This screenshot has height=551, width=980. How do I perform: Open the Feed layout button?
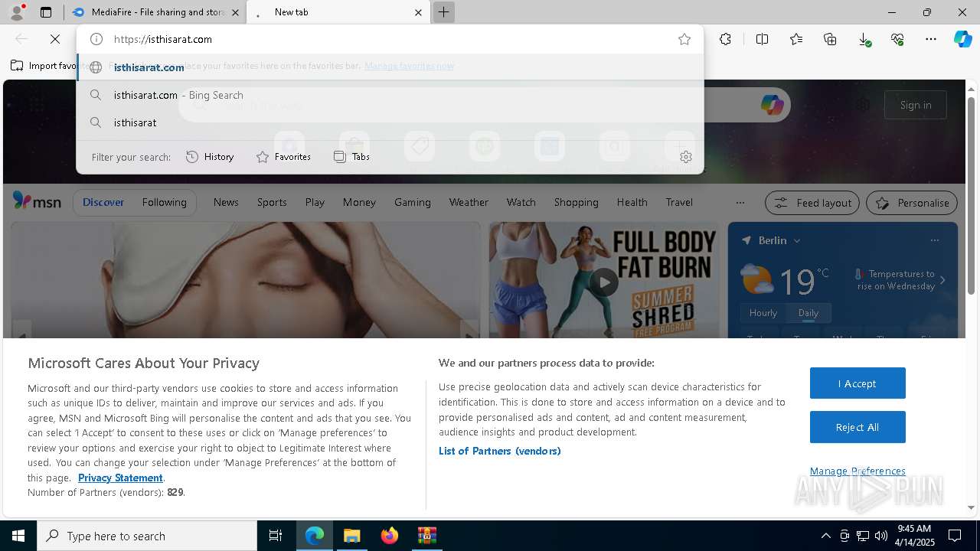coord(812,203)
